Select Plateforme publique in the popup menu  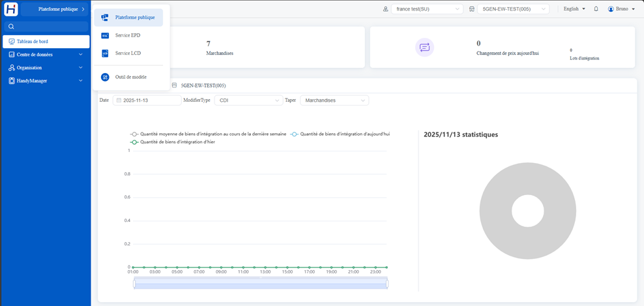[x=128, y=18]
